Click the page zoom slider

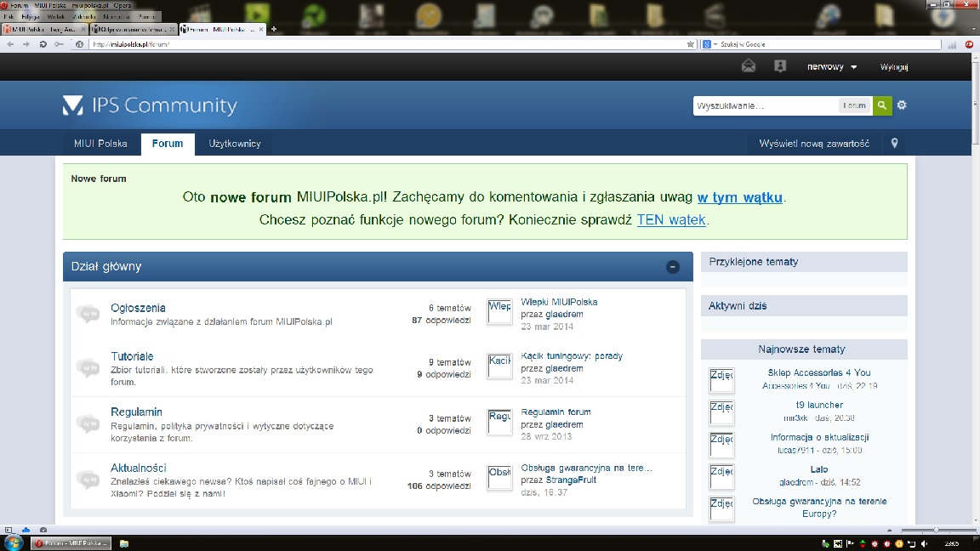[936, 530]
